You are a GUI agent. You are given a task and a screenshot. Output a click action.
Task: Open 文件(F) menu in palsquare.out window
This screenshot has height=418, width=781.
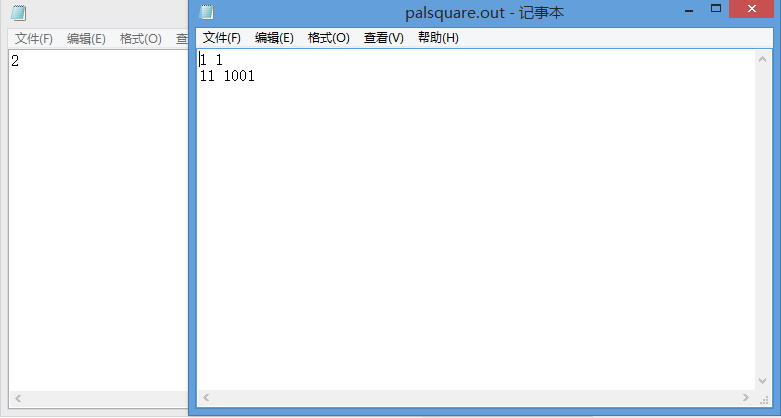point(222,38)
